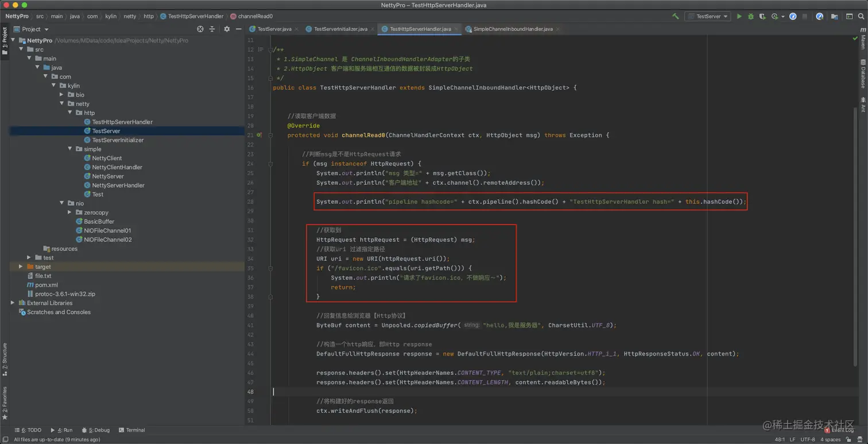
Task: Collapse the NettyPro root node
Action: 13,40
